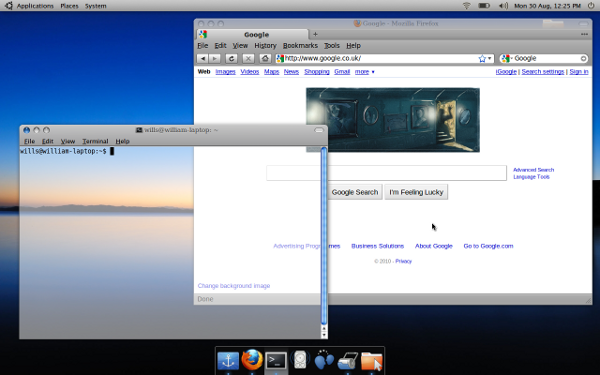Open the News link on Google
The image size is (600, 375).
pos(291,72)
